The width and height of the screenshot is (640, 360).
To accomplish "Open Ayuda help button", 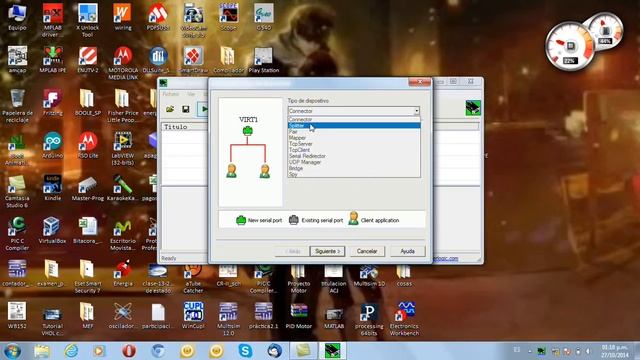I will coord(407,251).
